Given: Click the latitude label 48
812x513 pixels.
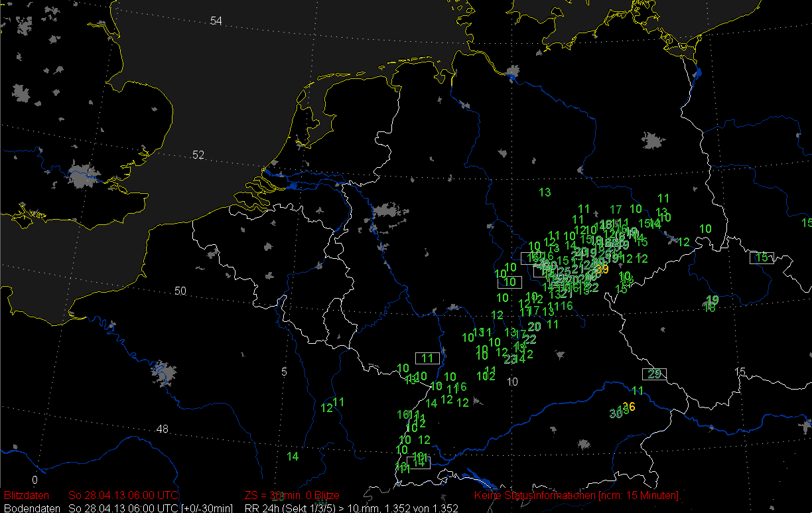Looking at the screenshot, I should point(163,429).
